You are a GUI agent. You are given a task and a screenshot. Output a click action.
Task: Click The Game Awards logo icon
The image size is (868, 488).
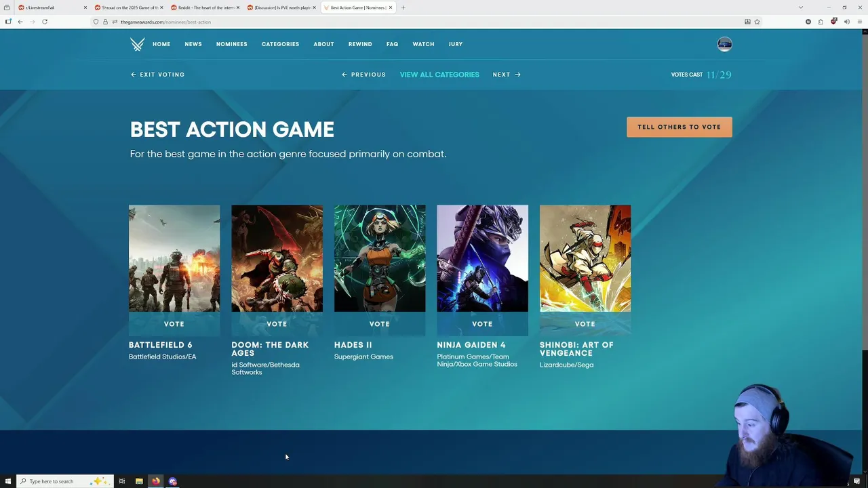click(137, 44)
